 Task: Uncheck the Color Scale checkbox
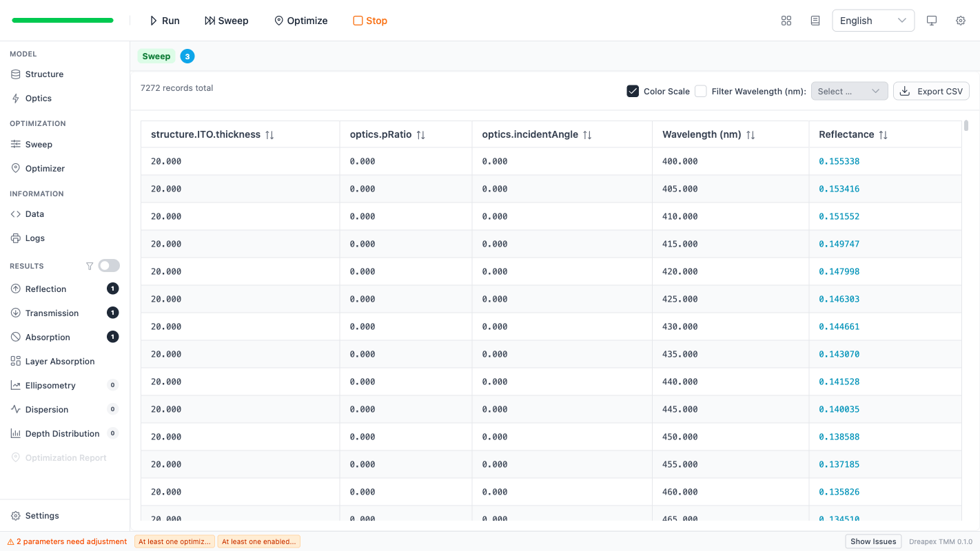(x=633, y=91)
